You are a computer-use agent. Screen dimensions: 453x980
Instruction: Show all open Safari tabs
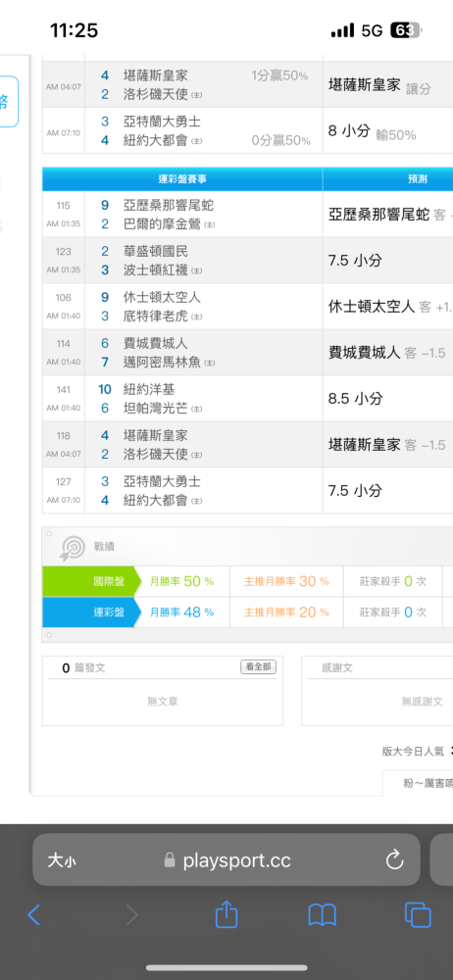[x=418, y=915]
